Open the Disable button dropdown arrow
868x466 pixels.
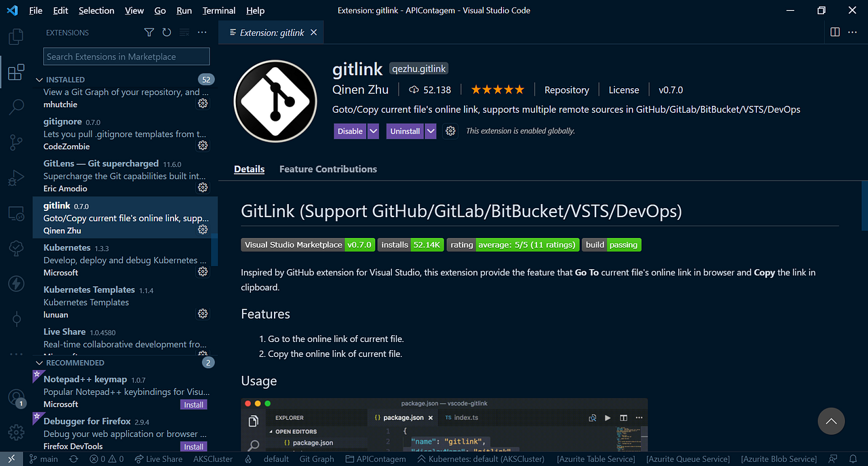coord(374,131)
